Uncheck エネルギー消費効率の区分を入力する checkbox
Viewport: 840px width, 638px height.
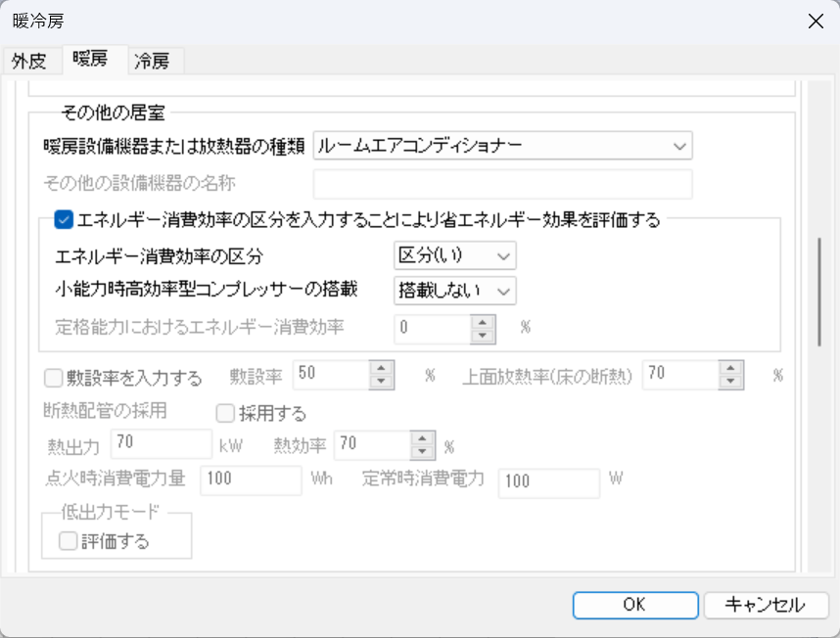[x=64, y=220]
